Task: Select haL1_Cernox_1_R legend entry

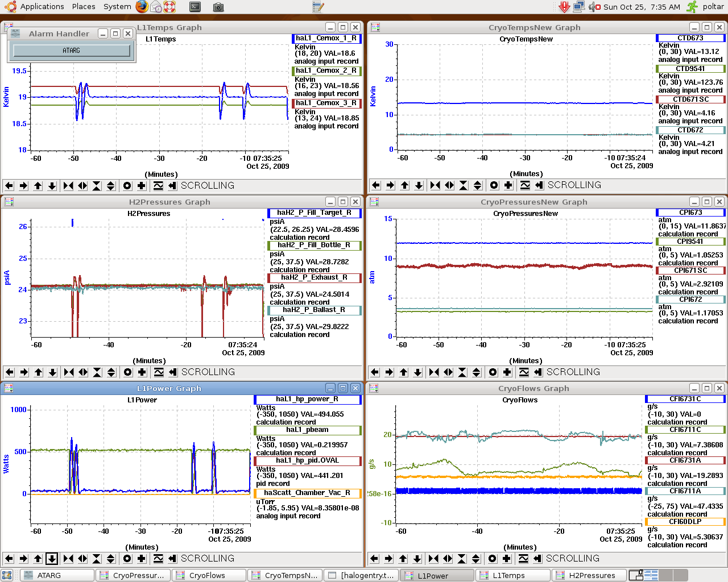Action: click(x=326, y=38)
